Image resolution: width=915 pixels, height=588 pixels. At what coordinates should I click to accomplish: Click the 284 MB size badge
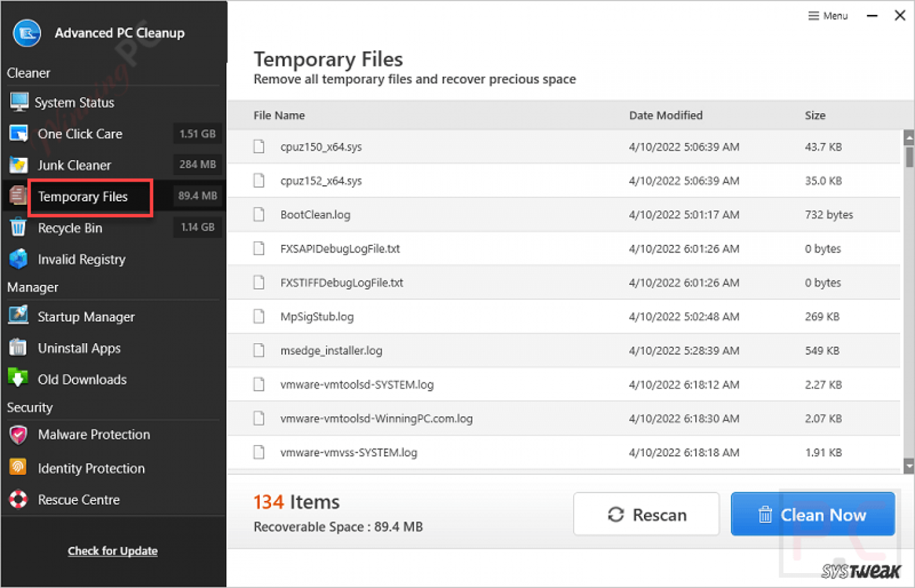tap(198, 164)
